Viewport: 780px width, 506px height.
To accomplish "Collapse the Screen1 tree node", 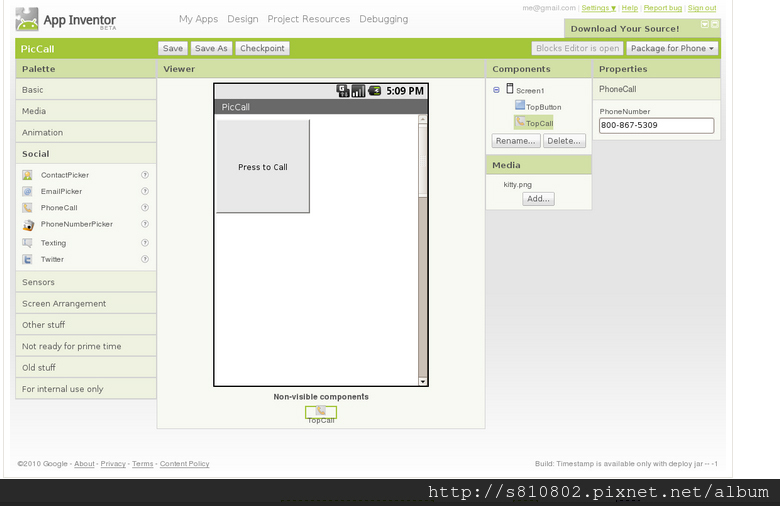I will (496, 90).
